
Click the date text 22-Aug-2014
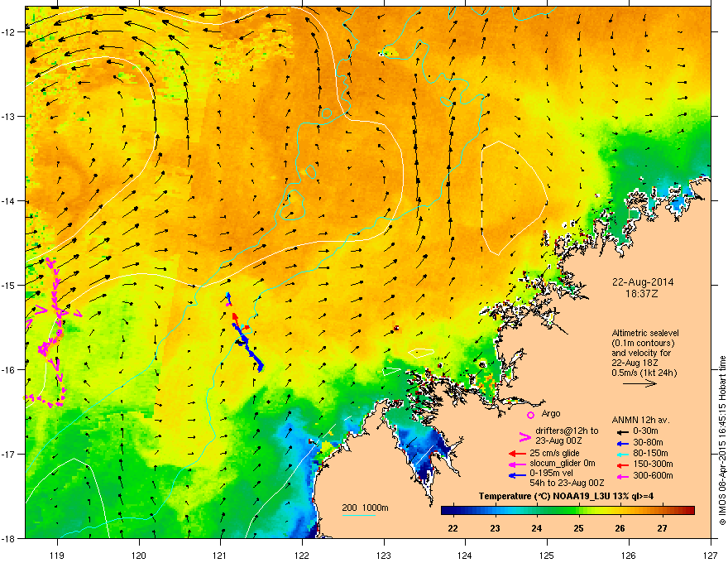643,282
